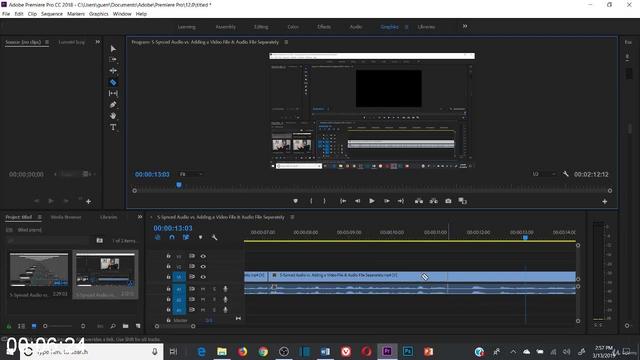Toggle V2 track output eye
Viewport: 640px width, 360px height.
tap(203, 266)
